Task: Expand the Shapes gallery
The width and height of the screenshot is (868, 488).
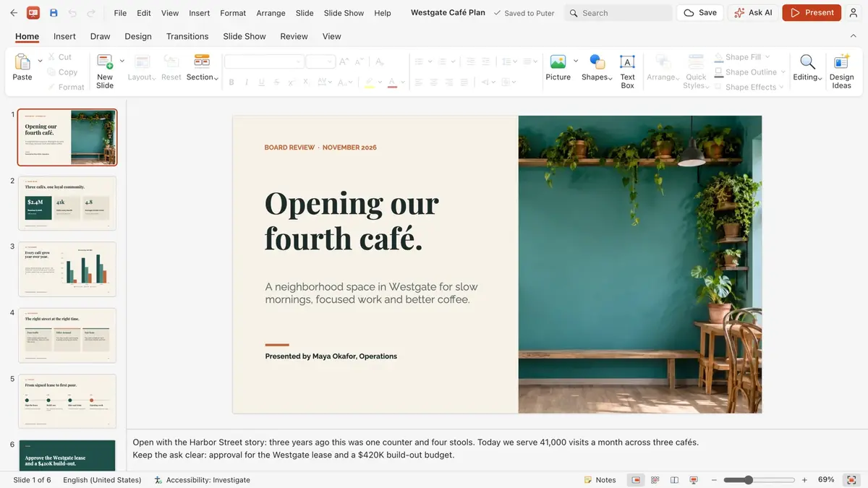Action: click(x=597, y=67)
